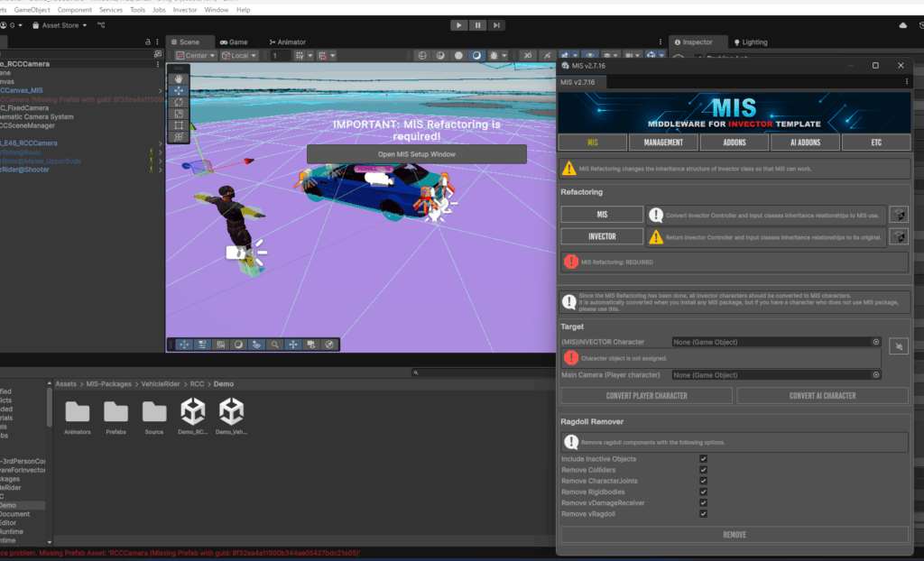Click the Open MIS Setup Window button
This screenshot has width=924, height=561.
click(416, 154)
